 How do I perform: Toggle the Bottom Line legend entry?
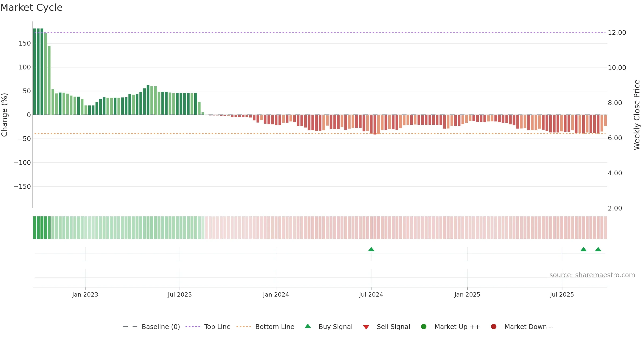pos(265,327)
